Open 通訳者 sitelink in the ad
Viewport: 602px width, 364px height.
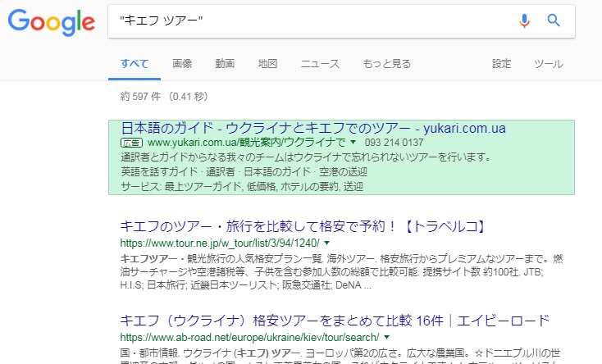[221, 171]
